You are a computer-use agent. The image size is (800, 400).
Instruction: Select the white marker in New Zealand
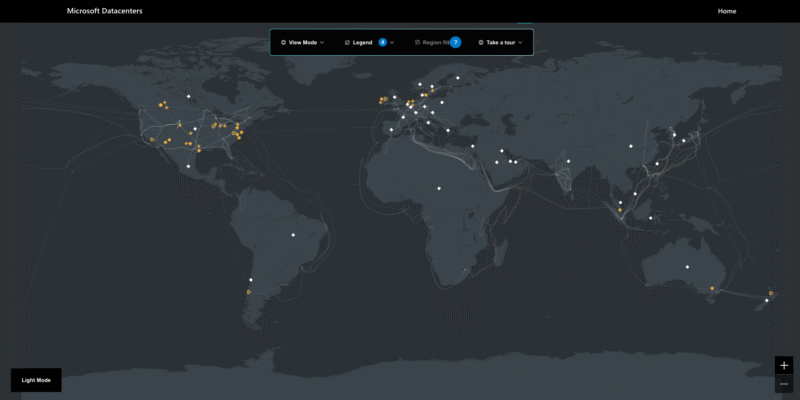click(767, 301)
